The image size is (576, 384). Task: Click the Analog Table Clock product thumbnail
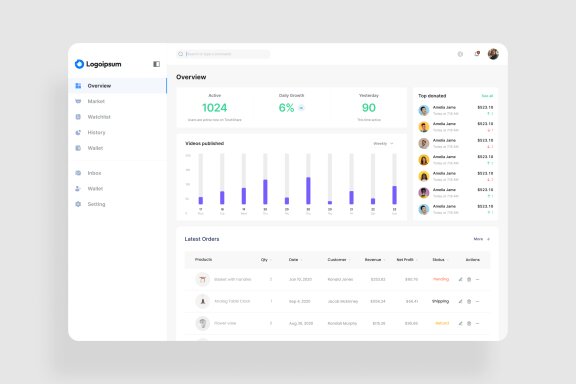[x=202, y=301]
